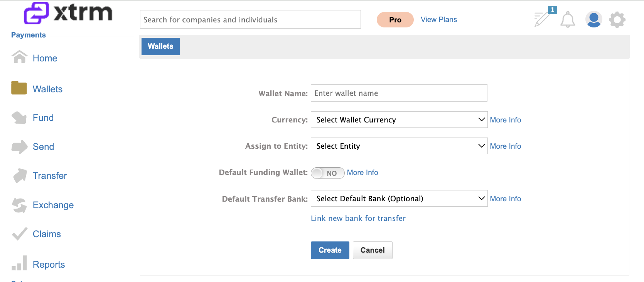Open the Select Entity dropdown
The height and width of the screenshot is (282, 644).
tap(399, 146)
